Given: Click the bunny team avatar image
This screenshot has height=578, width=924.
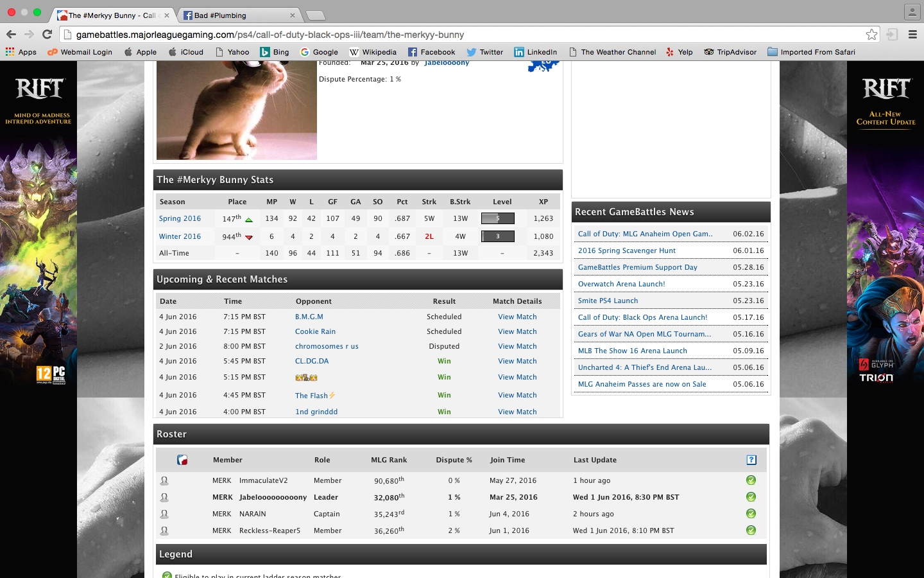Looking at the screenshot, I should 237,110.
